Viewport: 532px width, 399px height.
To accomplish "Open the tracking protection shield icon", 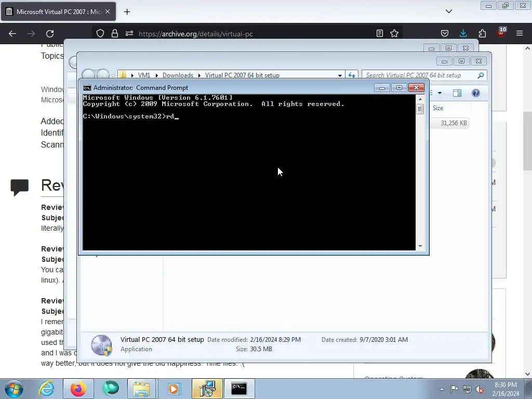I will tap(100, 33).
